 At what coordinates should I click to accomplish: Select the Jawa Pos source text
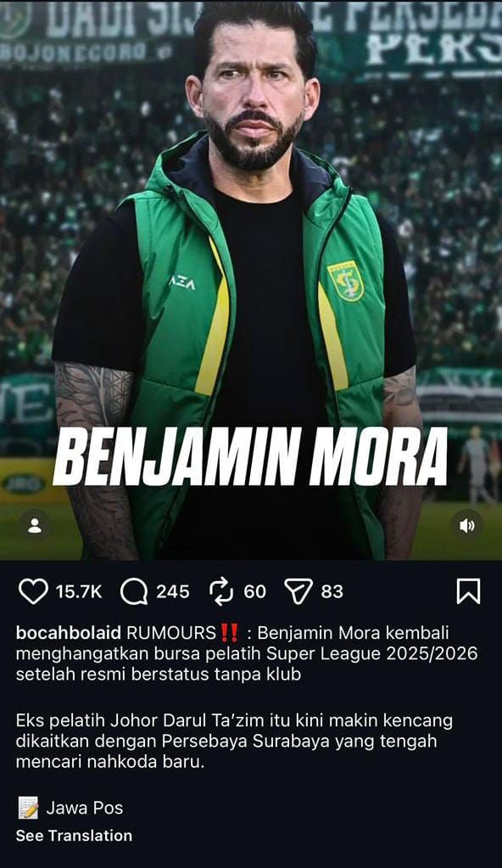click(x=85, y=809)
